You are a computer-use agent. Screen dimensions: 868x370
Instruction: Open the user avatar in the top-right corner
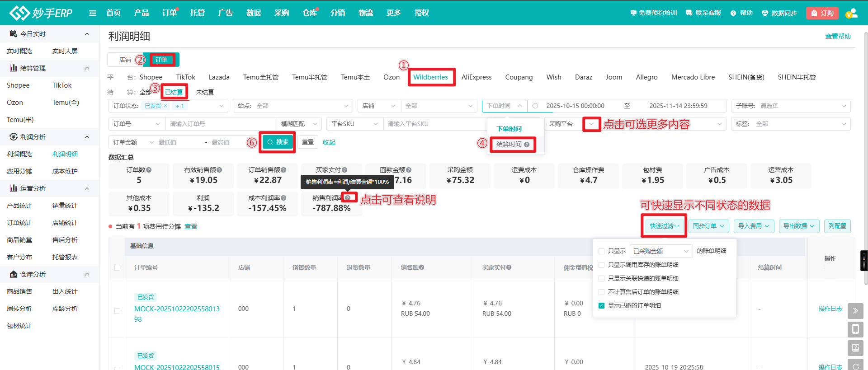(851, 13)
